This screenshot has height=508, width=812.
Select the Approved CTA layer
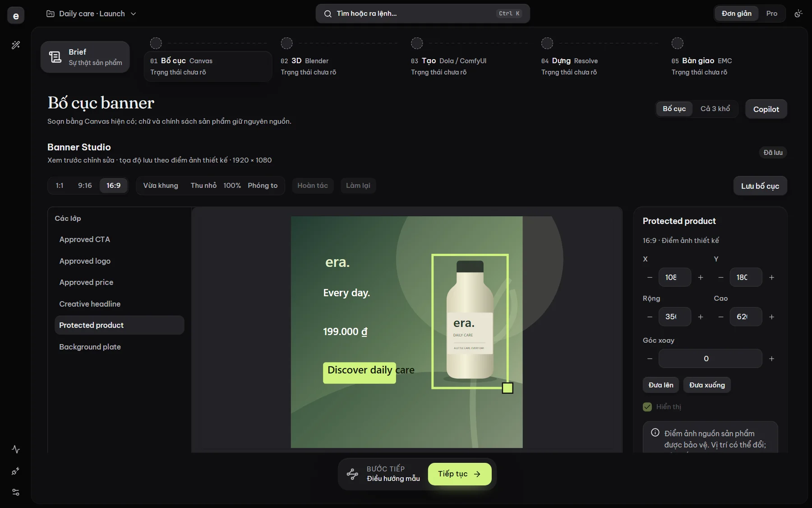click(120, 239)
